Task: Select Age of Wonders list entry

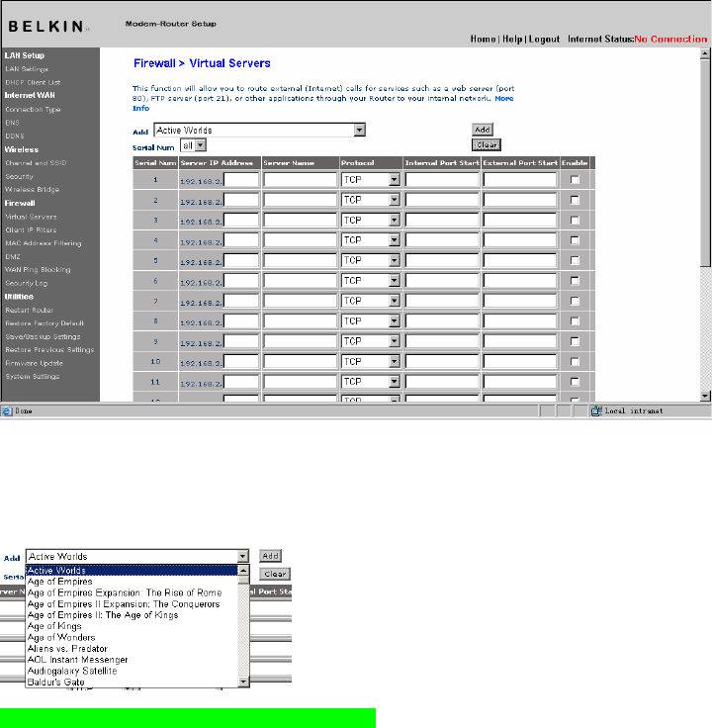Action: pos(132,637)
